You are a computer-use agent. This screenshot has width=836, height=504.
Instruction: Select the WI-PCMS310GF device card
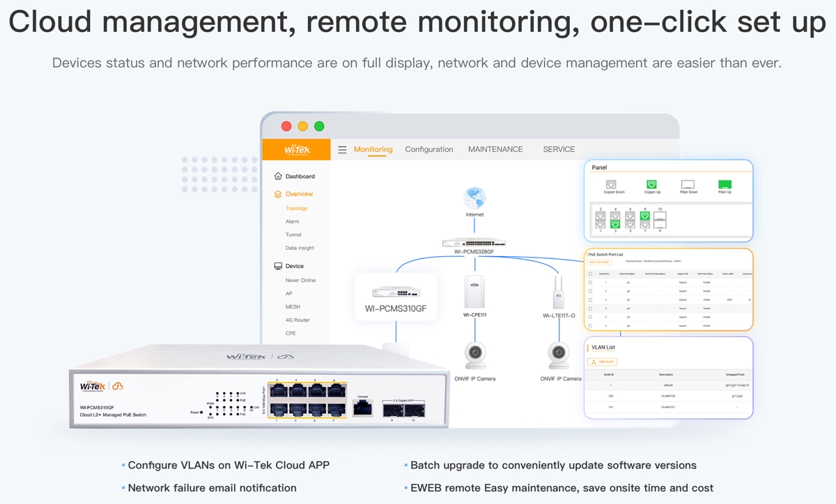(x=396, y=297)
